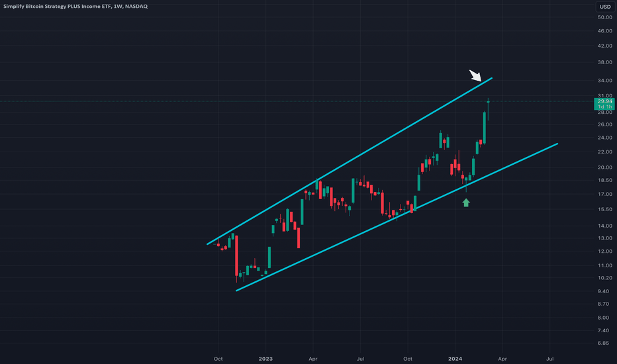Screen dimensions: 617x364
Task: Select the 15.50 price level label
Action: pyautogui.click(x=604, y=209)
